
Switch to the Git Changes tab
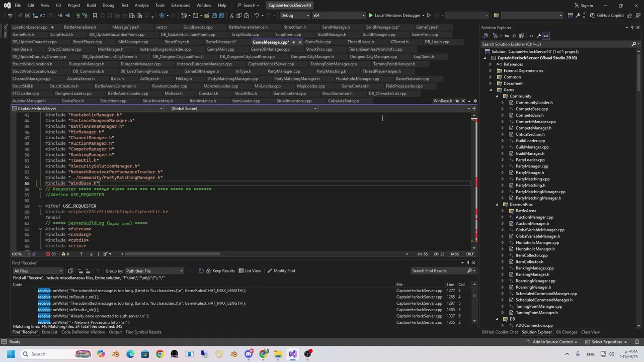point(566,332)
